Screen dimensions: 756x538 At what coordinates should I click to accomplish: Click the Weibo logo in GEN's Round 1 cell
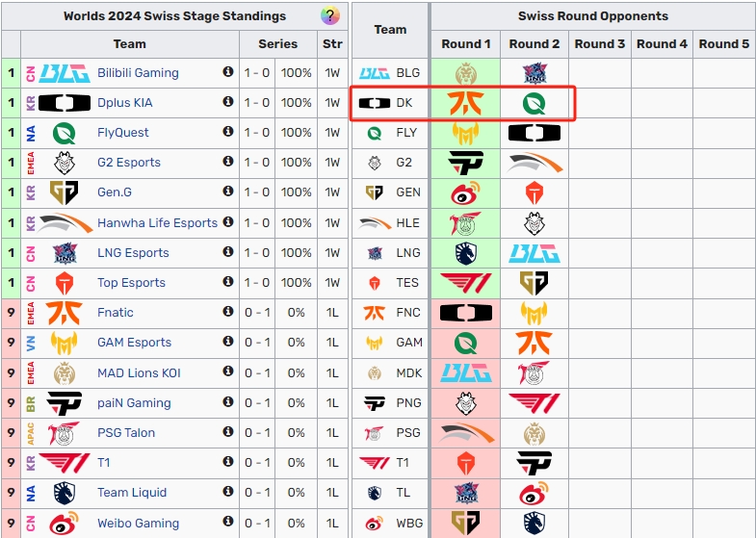pyautogui.click(x=465, y=192)
